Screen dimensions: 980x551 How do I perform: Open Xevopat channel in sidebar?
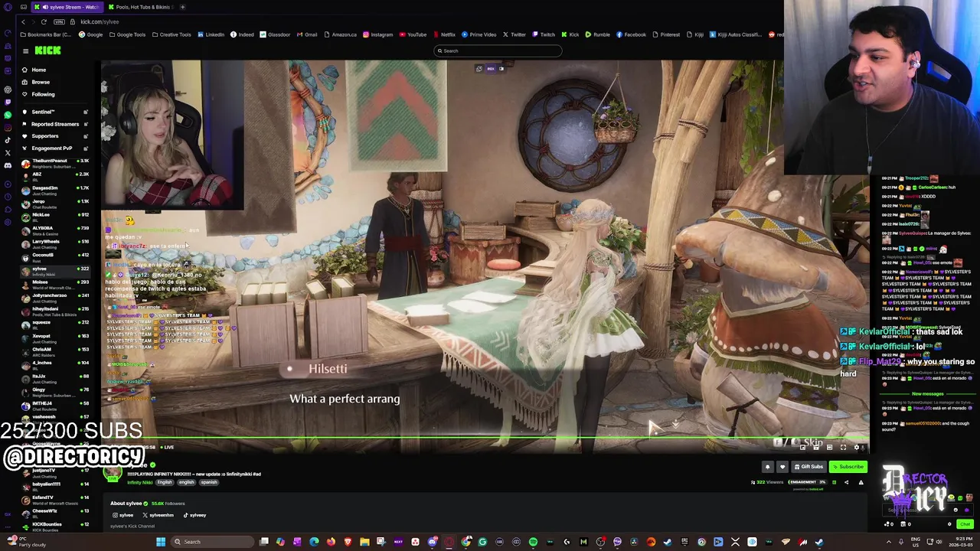coord(55,337)
